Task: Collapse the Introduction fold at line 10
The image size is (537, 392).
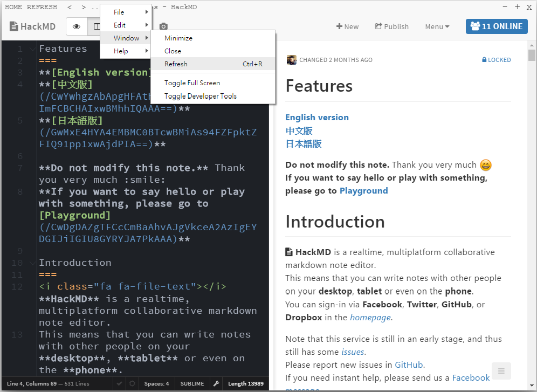Action: coord(32,263)
